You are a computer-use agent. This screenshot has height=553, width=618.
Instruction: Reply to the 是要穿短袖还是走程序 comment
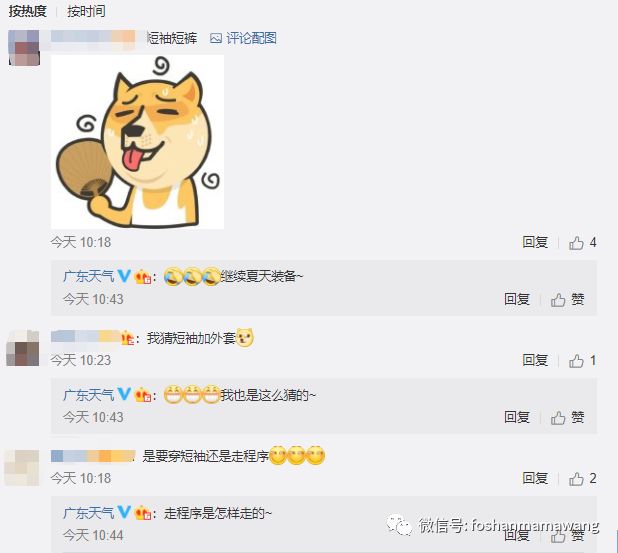535,478
